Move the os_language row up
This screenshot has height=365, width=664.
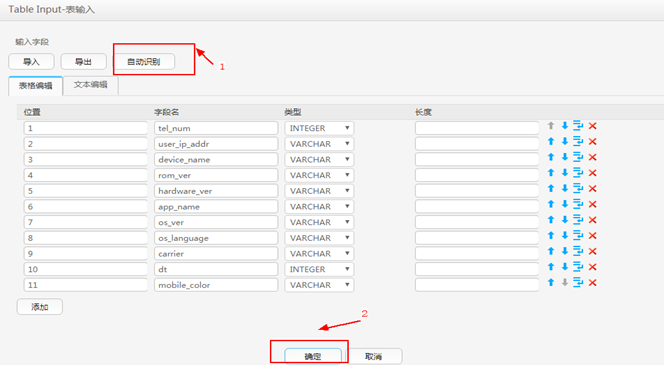tap(551, 235)
